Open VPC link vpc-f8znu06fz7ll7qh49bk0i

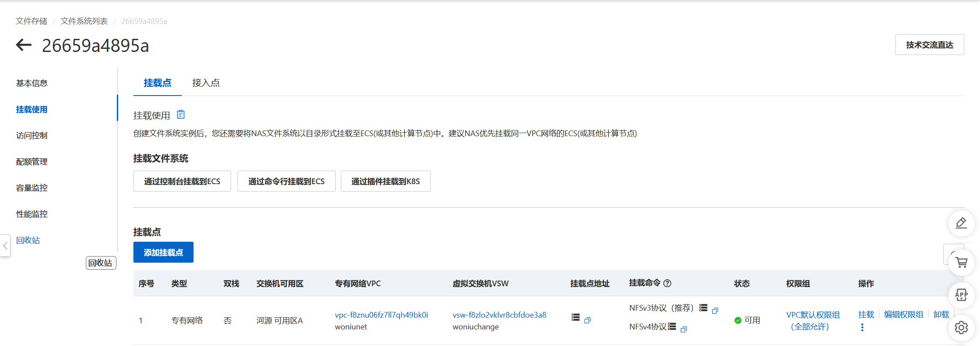click(x=381, y=315)
